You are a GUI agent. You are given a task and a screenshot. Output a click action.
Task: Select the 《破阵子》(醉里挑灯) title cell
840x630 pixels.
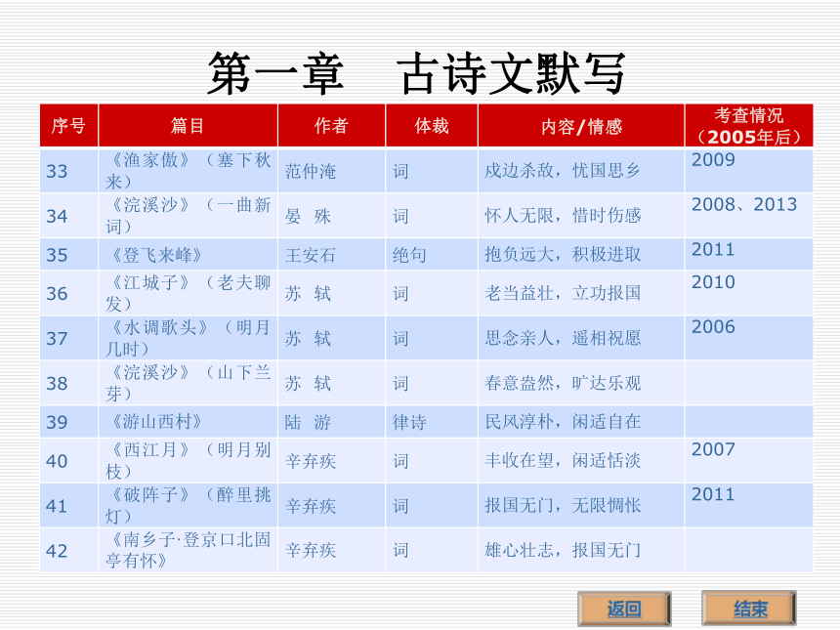click(x=189, y=505)
